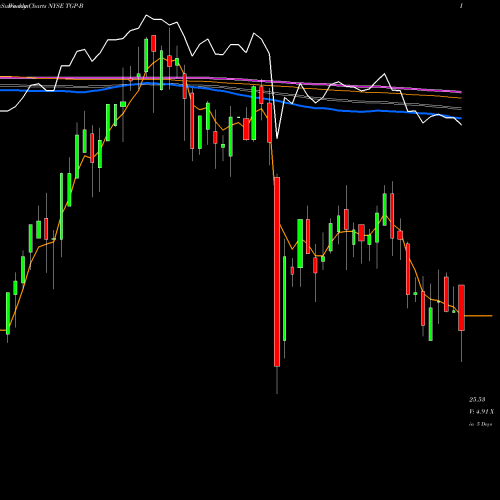The height and width of the screenshot is (500, 500).
Task: Select the largest red candlestick
Action: click(277, 272)
